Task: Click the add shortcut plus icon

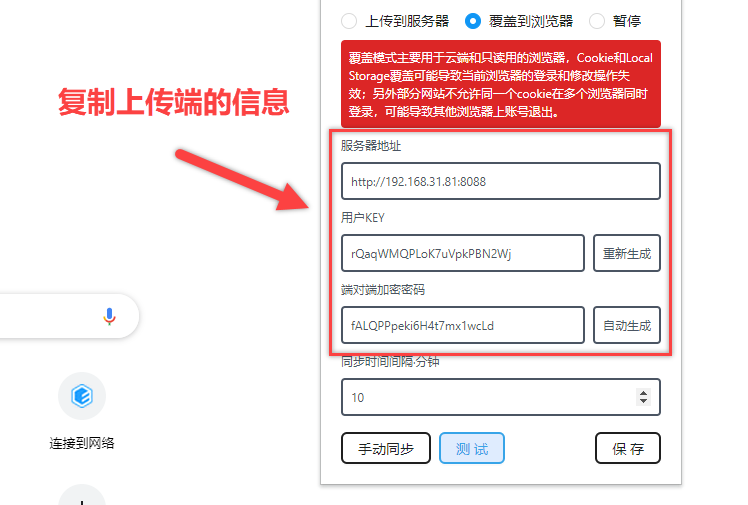Action: click(x=82, y=496)
